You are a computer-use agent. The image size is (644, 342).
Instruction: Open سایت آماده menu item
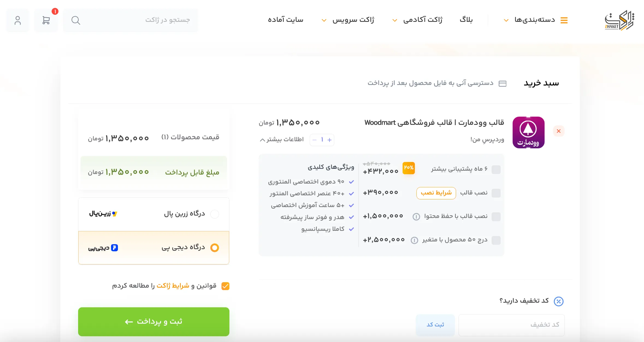tap(285, 20)
